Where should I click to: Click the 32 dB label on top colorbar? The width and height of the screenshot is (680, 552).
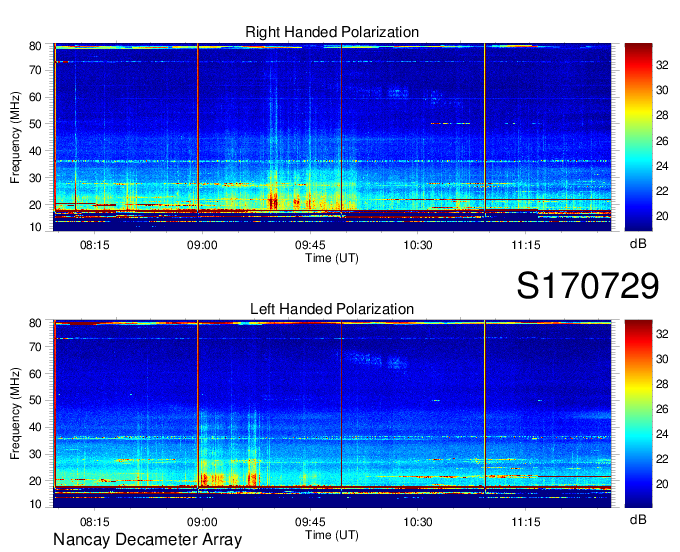[x=662, y=65]
